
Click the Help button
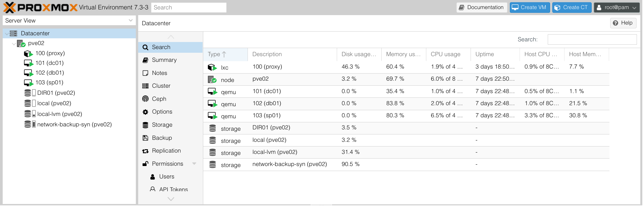pos(623,23)
